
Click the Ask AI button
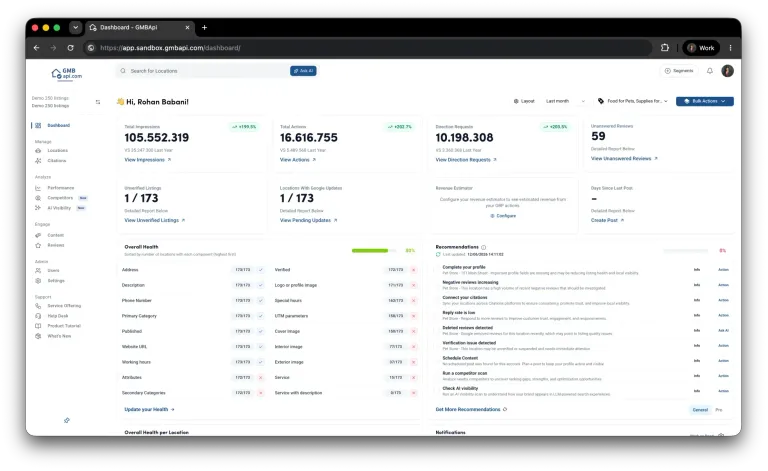tap(303, 71)
